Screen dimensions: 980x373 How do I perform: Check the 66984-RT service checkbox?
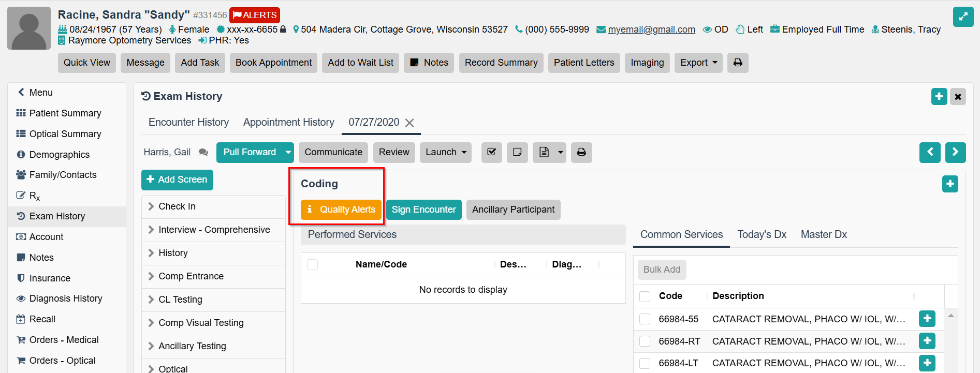[x=645, y=341]
